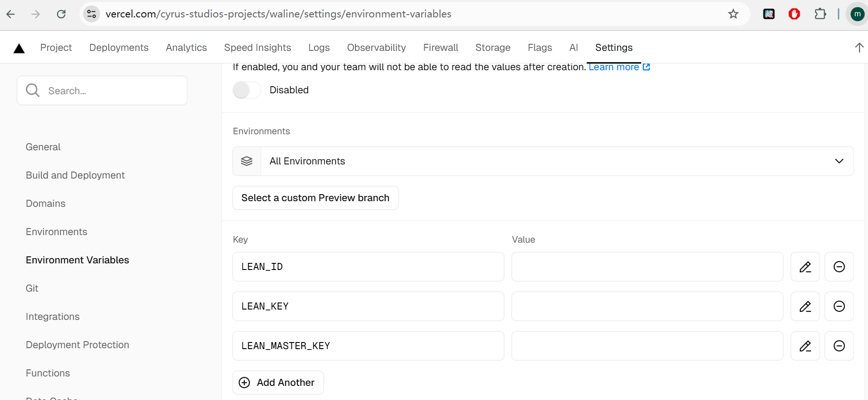The height and width of the screenshot is (400, 868).
Task: Select Build and Deployment in sidebar
Action: pos(75,175)
